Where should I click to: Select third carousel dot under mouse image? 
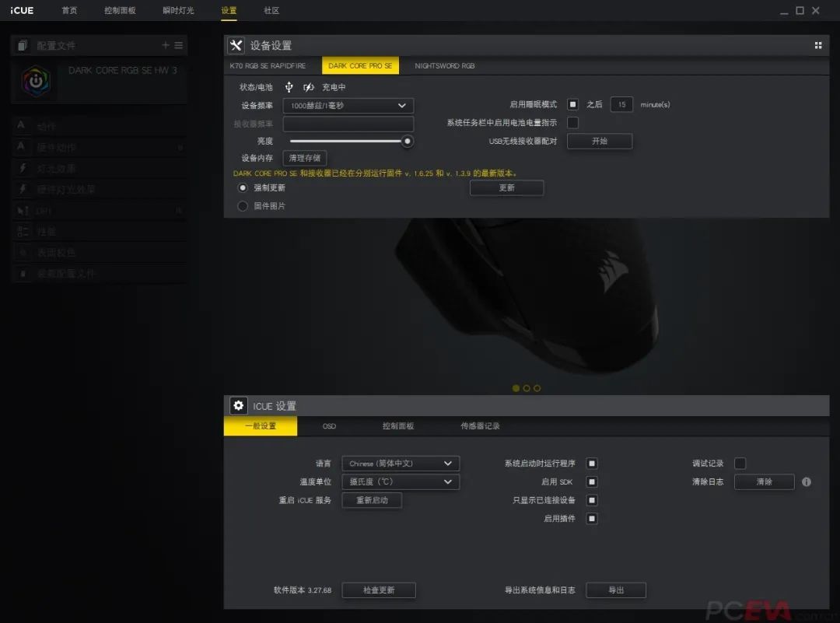tap(537, 388)
